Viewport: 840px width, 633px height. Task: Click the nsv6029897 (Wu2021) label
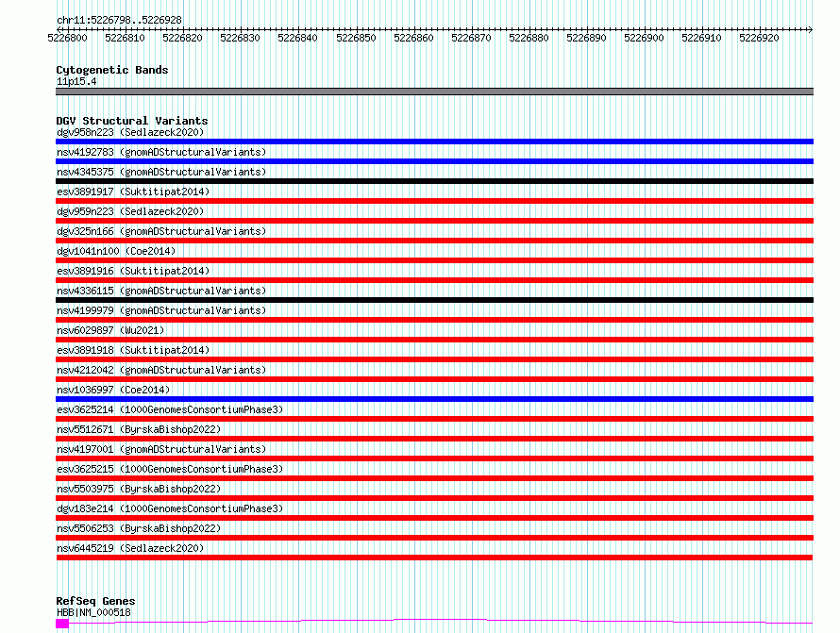pyautogui.click(x=110, y=330)
